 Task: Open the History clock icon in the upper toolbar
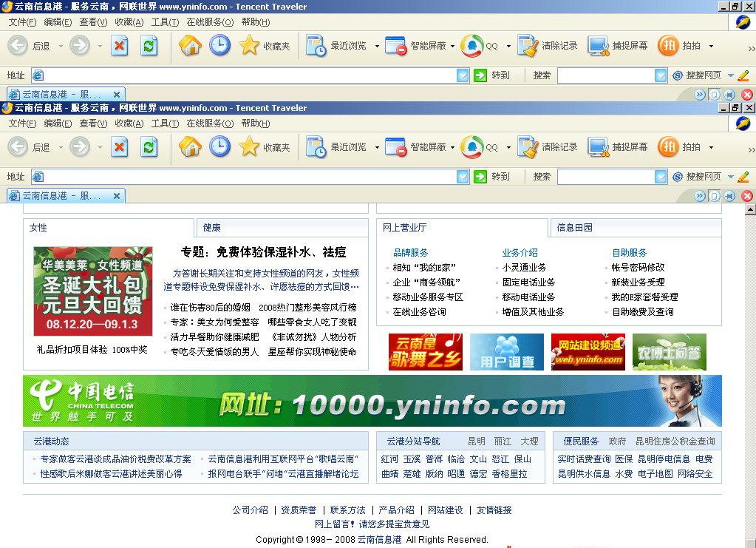pos(219,46)
